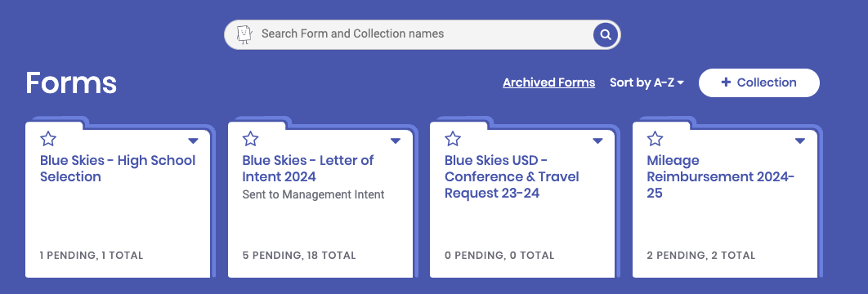
Task: Click the magnifying glass search icon
Action: [606, 35]
